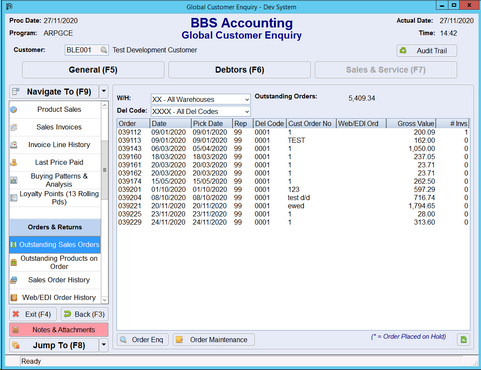481x370 pixels.
Task: Expand the Navigate To dropdown arrow
Action: click(104, 91)
